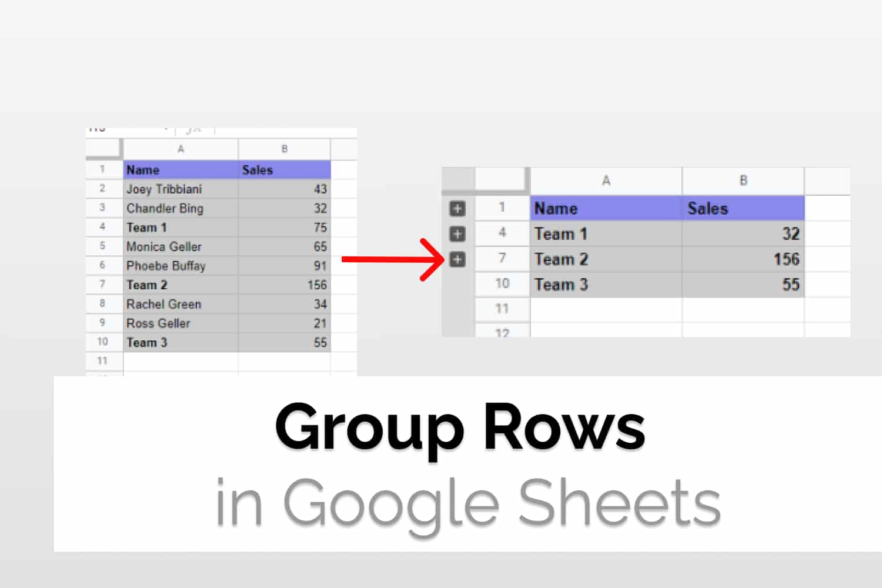Click sales value 65 for Monica Geller
882x588 pixels.
pyautogui.click(x=285, y=246)
